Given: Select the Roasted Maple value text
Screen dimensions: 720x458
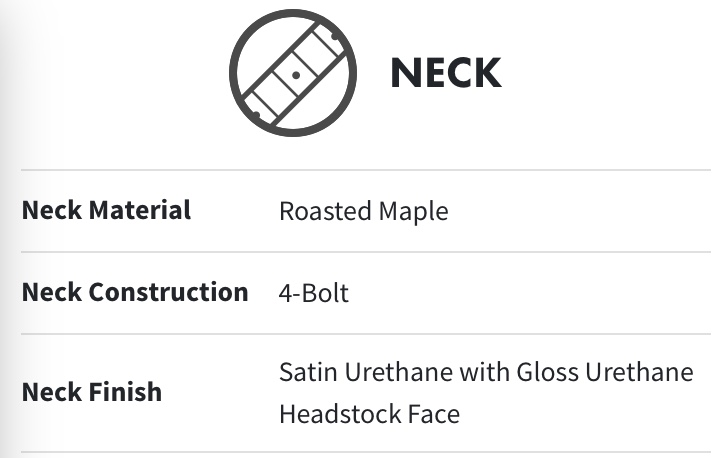Looking at the screenshot, I should point(363,211).
